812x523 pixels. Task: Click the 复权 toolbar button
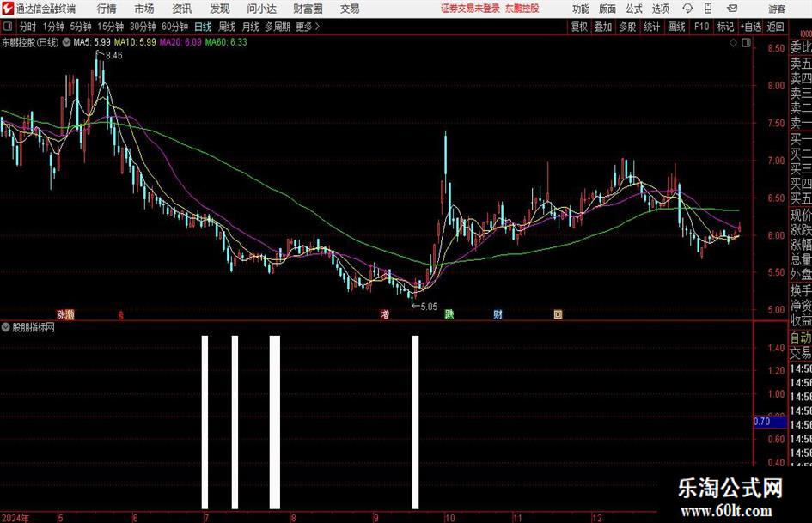579,27
